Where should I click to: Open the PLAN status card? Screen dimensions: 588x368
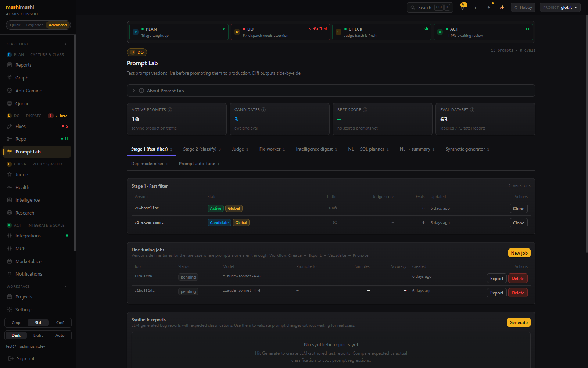pos(179,32)
